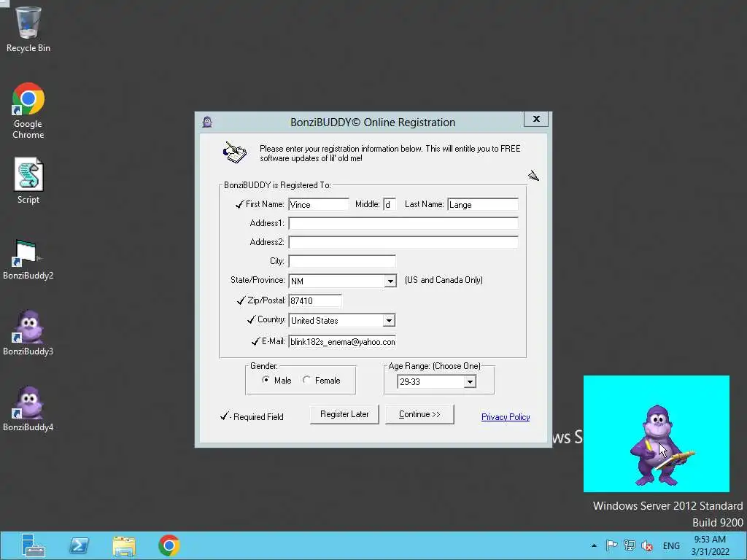This screenshot has width=747, height=560.
Task: Click the Continue >> button
Action: pyautogui.click(x=419, y=414)
